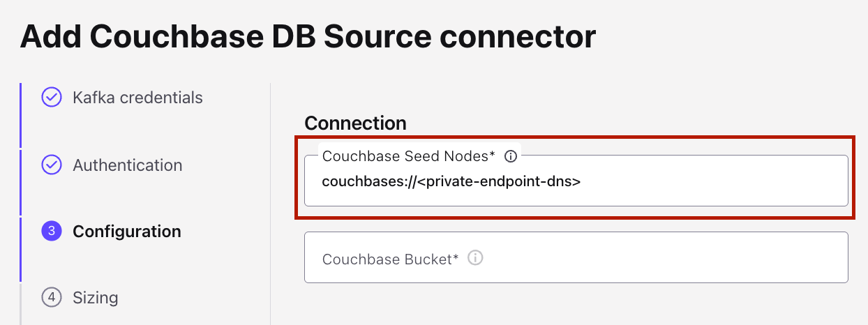Click the step 3 number badge
The width and height of the screenshot is (868, 325).
click(52, 232)
